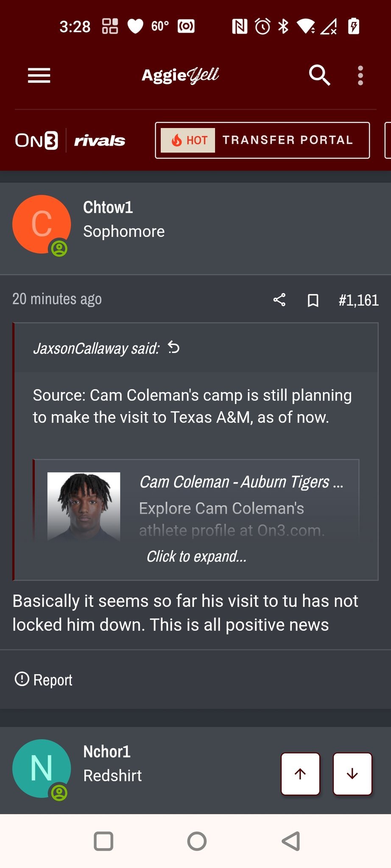The image size is (391, 868).
Task: Open Chtow1's user profile name
Action: [x=108, y=208]
